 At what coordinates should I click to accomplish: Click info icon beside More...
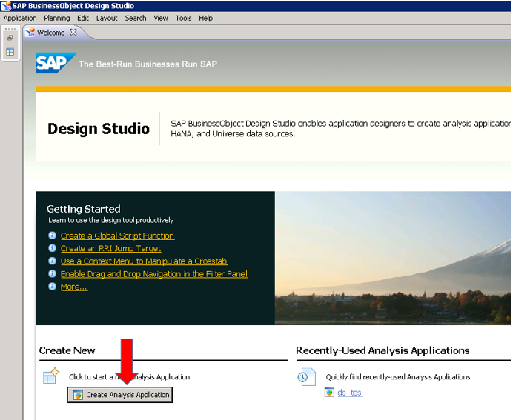[53, 287]
